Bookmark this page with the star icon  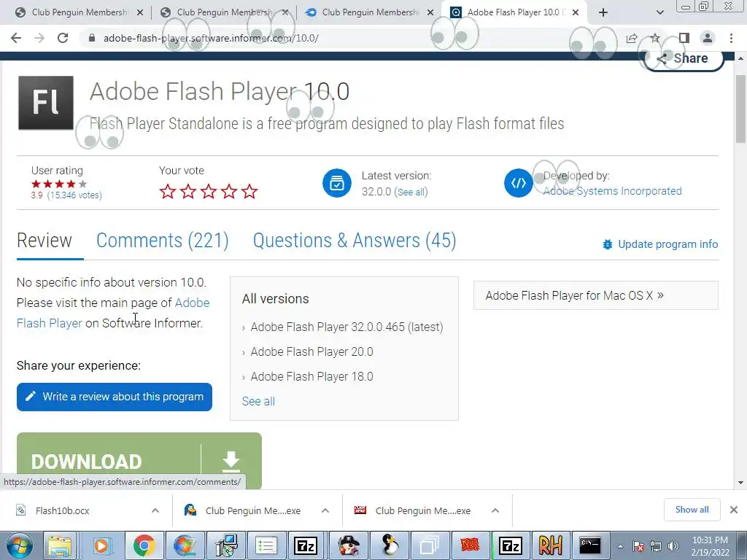click(656, 38)
